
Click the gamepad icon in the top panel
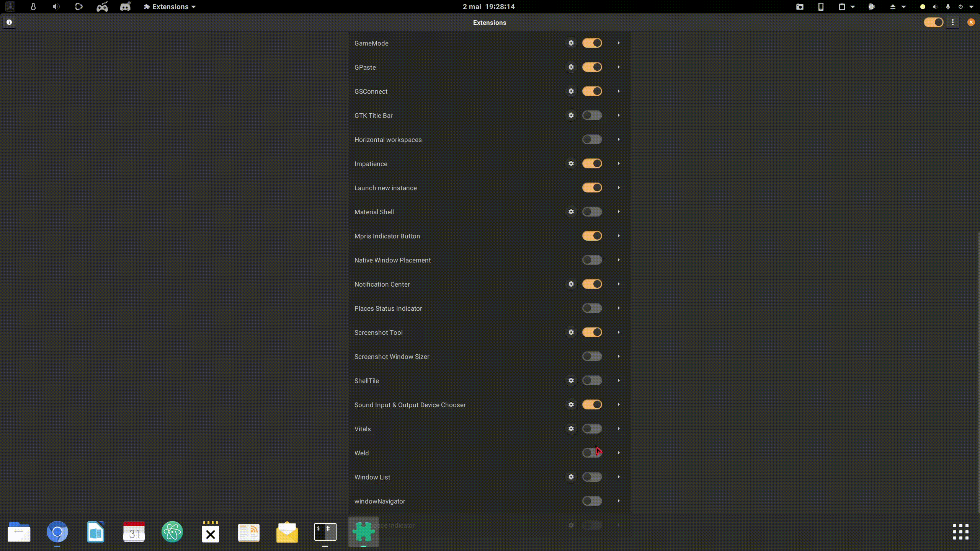tap(101, 7)
